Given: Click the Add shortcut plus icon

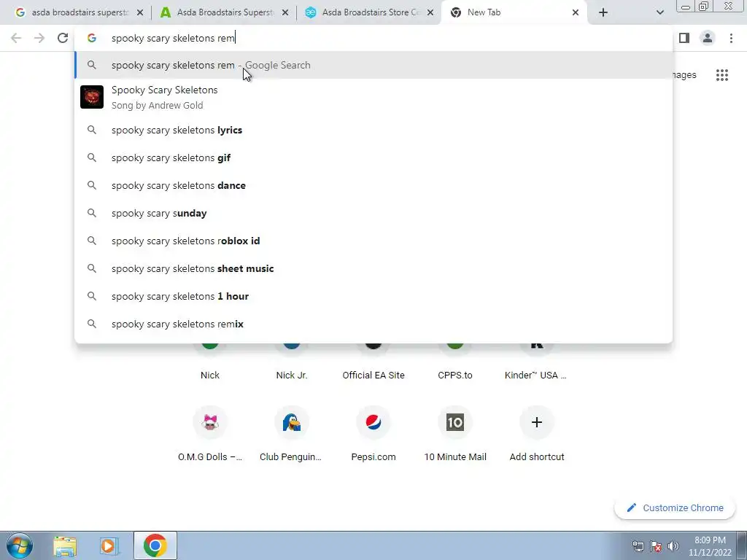Looking at the screenshot, I should click(537, 422).
